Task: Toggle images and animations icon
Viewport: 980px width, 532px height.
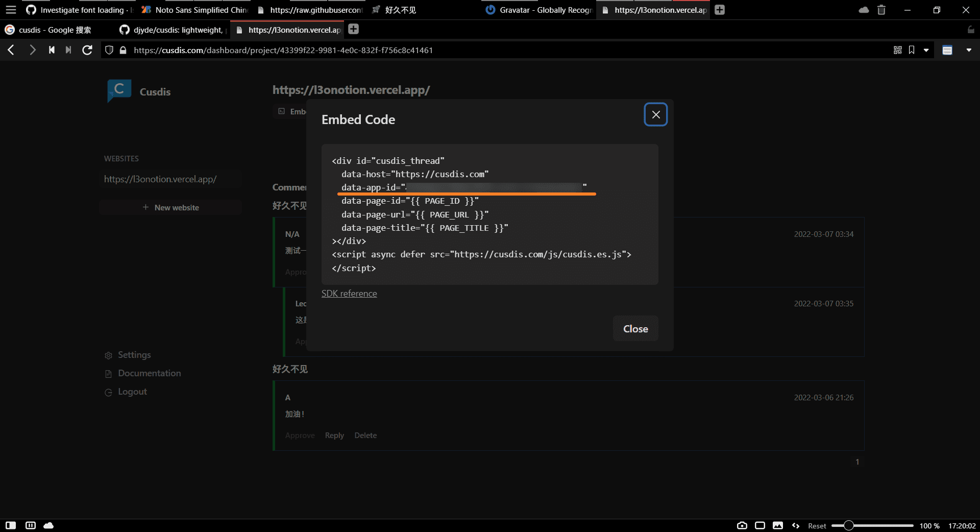Action: click(x=778, y=525)
